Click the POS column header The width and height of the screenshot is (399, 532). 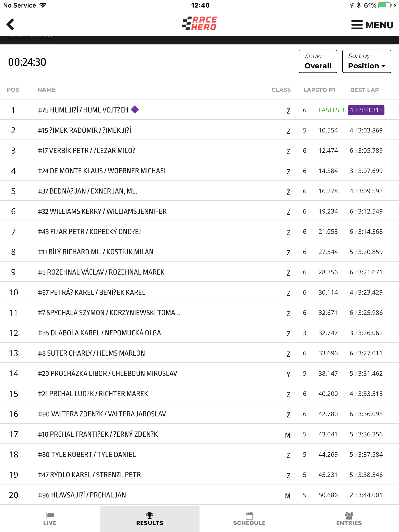13,90
